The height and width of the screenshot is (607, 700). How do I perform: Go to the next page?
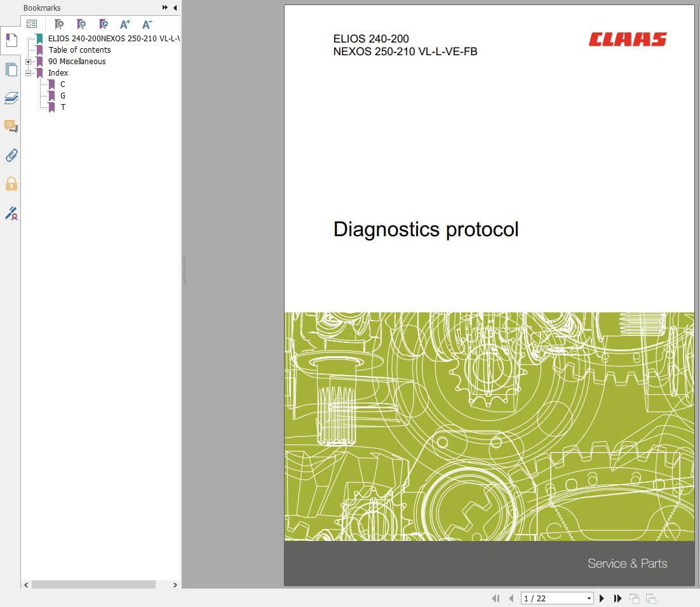pos(602,598)
